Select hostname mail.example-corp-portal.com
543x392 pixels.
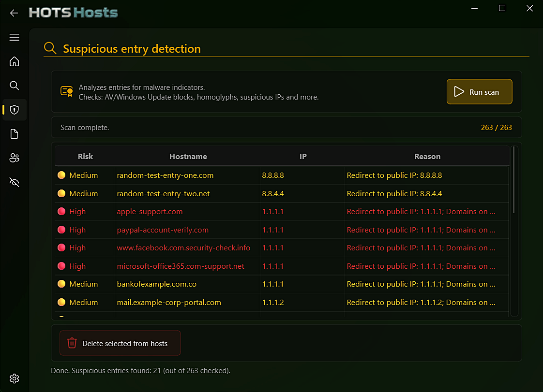coord(169,303)
